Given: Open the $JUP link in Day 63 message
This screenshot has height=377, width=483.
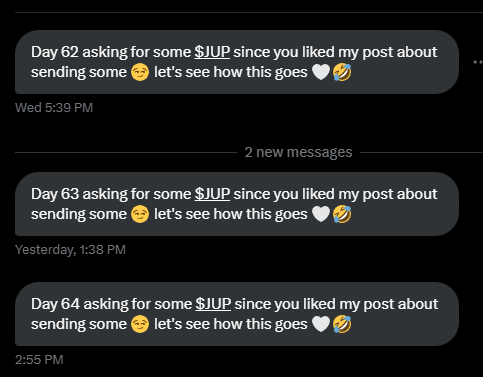Looking at the screenshot, I should 212,194.
